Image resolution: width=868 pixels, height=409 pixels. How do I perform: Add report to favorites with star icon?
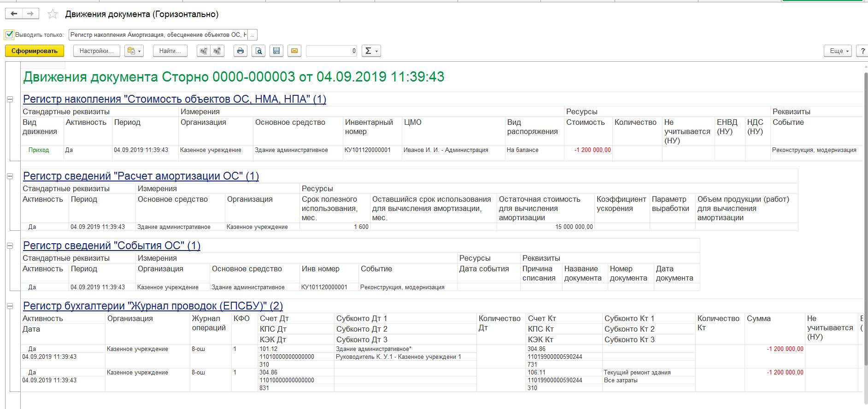coord(53,14)
